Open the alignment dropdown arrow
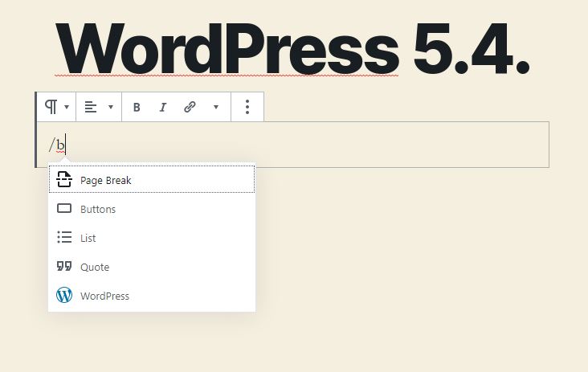 pyautogui.click(x=110, y=107)
